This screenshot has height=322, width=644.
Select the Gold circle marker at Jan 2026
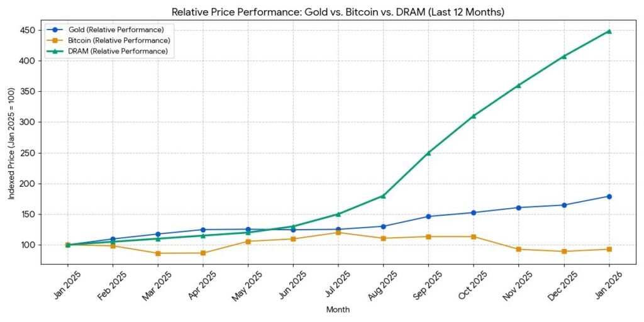[x=609, y=196]
